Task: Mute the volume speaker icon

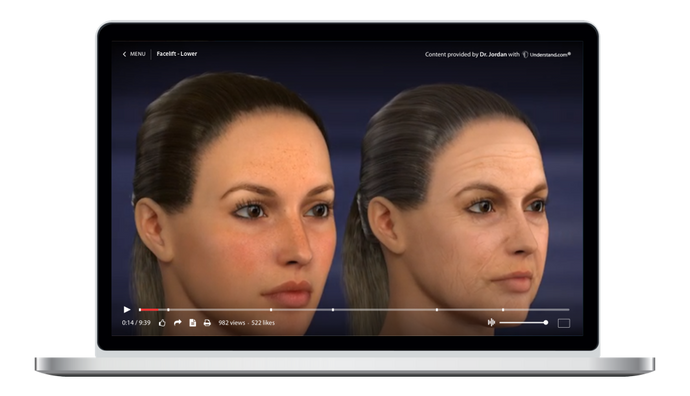Action: pyautogui.click(x=491, y=323)
